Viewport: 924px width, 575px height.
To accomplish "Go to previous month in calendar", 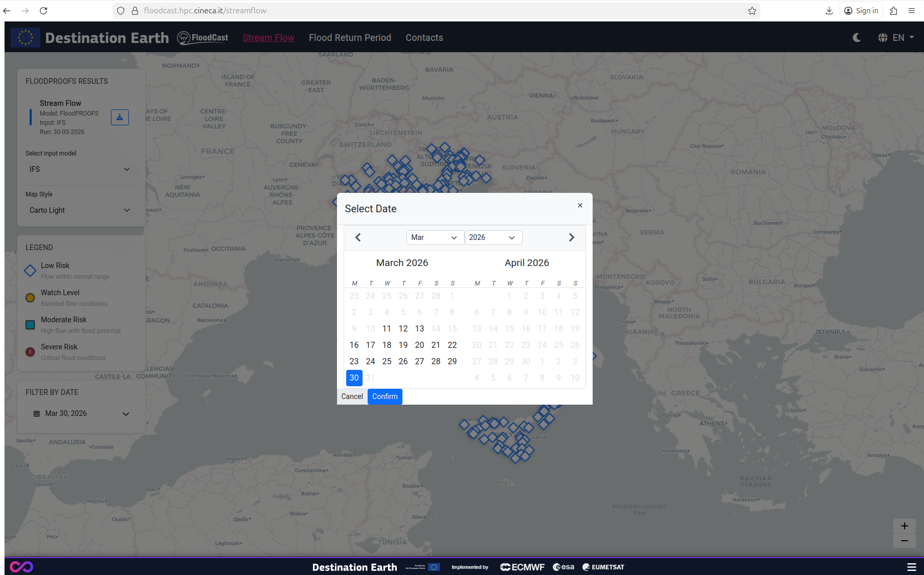I will coord(358,237).
